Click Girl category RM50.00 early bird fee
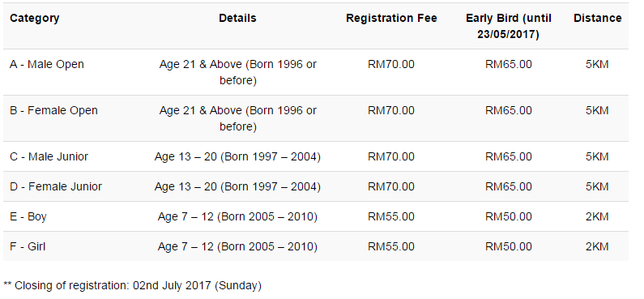The width and height of the screenshot is (644, 299). pos(509,247)
